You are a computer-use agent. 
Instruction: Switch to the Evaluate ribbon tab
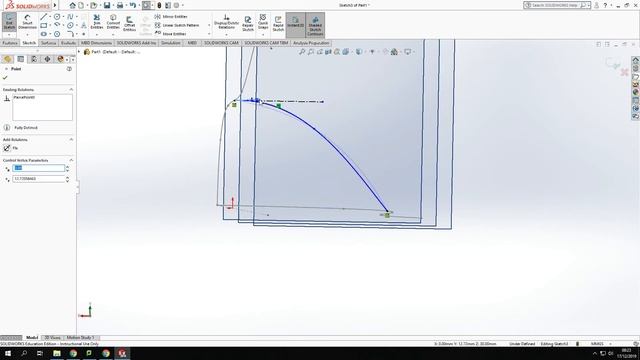pyautogui.click(x=68, y=43)
